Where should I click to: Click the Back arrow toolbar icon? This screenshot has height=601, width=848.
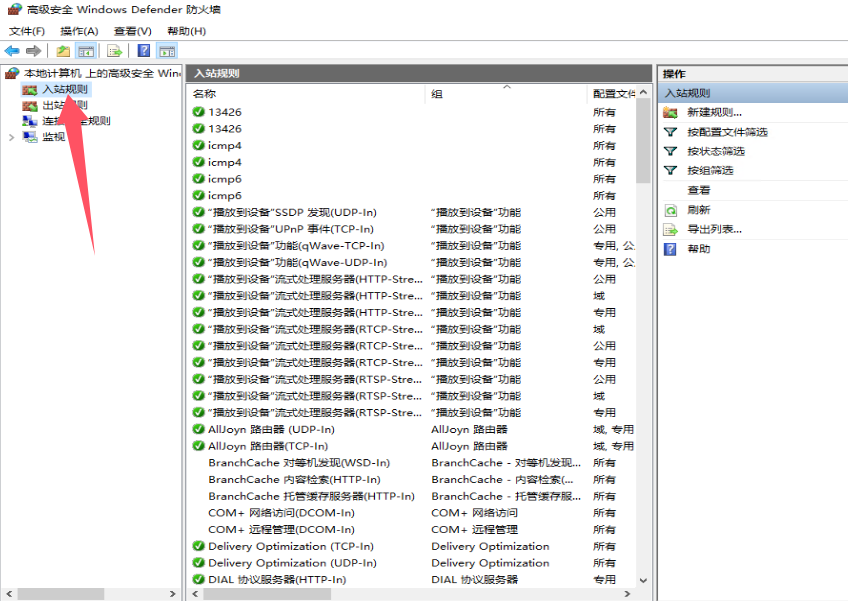pyautogui.click(x=12, y=51)
